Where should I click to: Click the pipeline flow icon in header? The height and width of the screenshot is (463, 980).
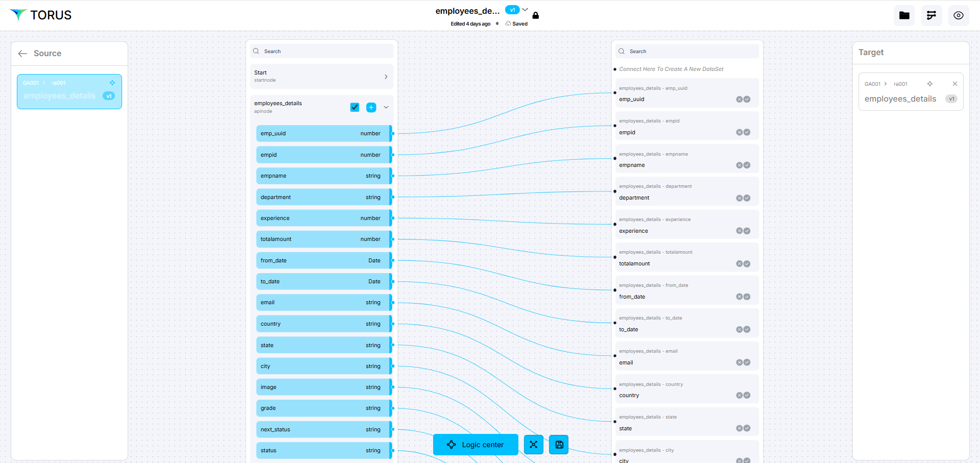point(931,15)
